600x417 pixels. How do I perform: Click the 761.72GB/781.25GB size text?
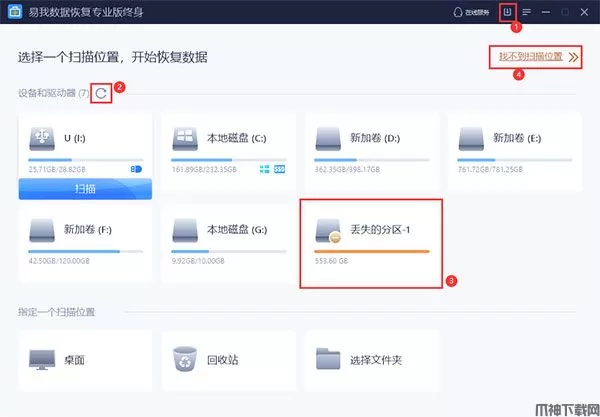pyautogui.click(x=490, y=169)
